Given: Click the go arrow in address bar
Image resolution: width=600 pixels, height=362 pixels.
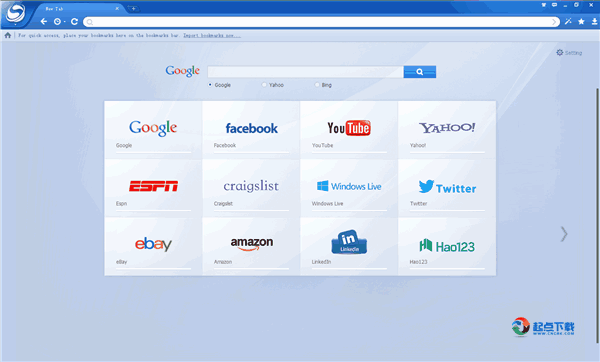Looking at the screenshot, I should (554, 22).
